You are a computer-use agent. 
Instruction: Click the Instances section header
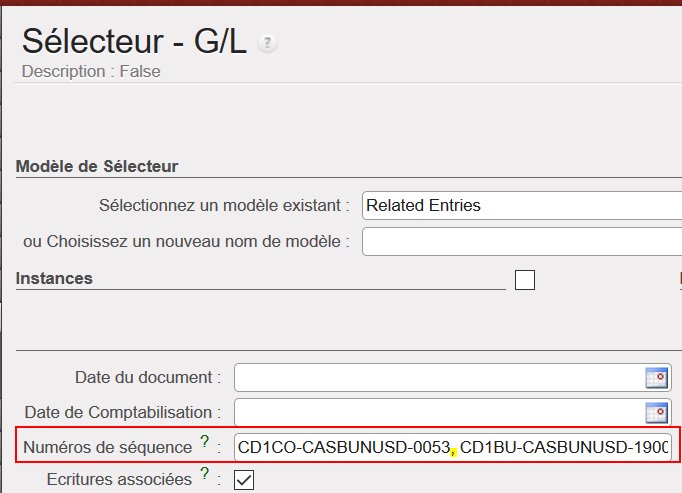click(54, 278)
